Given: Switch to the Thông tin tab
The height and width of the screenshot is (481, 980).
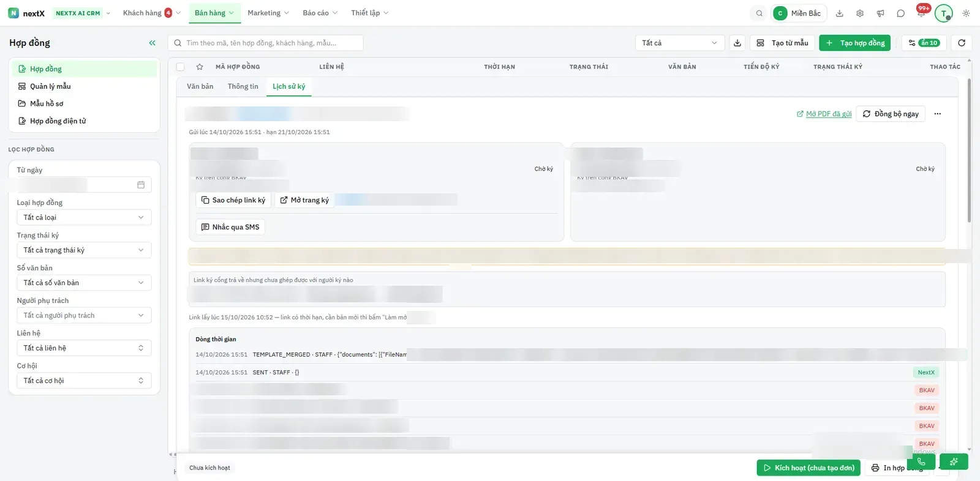Looking at the screenshot, I should pyautogui.click(x=243, y=86).
